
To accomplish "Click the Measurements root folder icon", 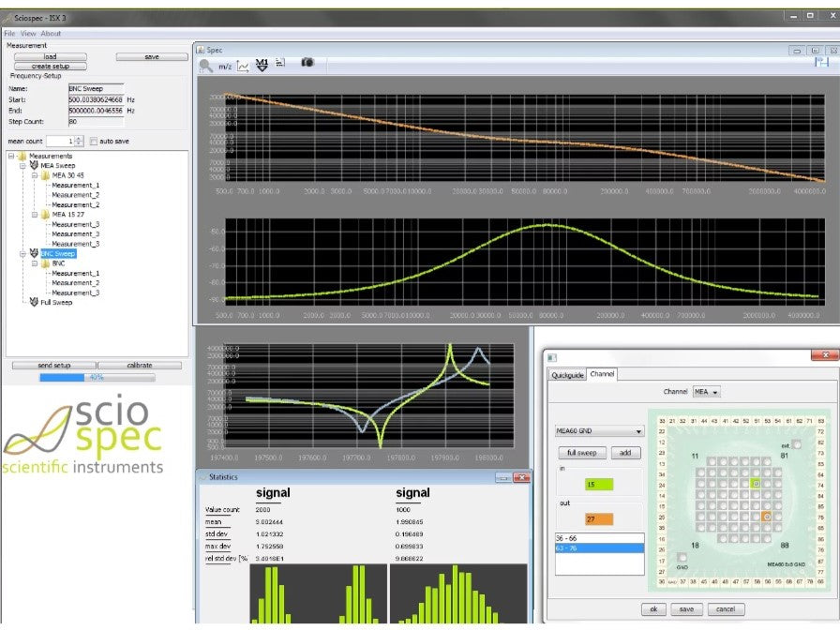I will pos(22,156).
